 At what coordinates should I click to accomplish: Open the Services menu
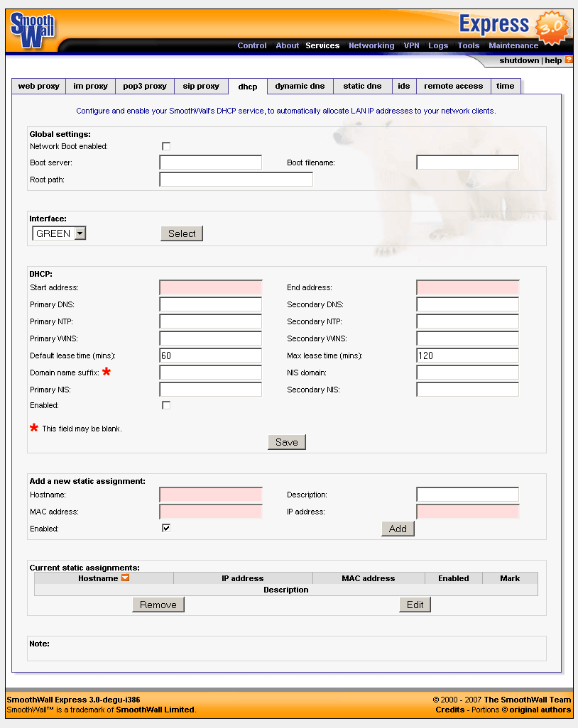coord(322,45)
